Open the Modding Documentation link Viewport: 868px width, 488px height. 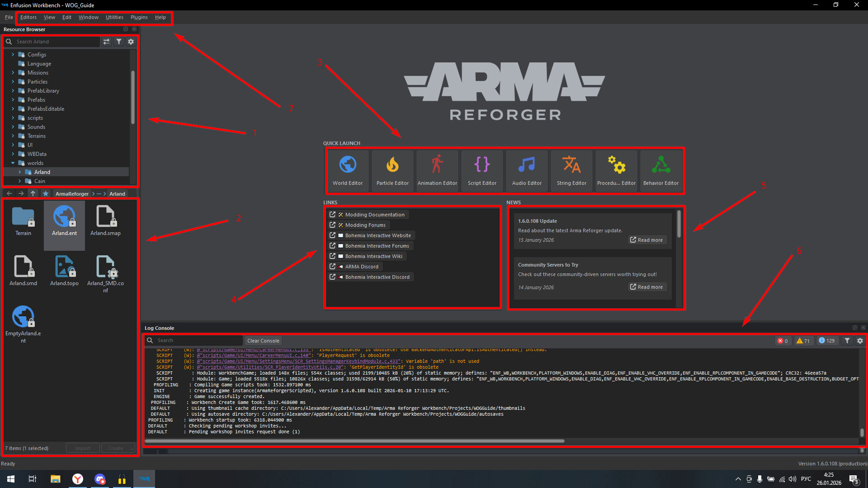(374, 215)
